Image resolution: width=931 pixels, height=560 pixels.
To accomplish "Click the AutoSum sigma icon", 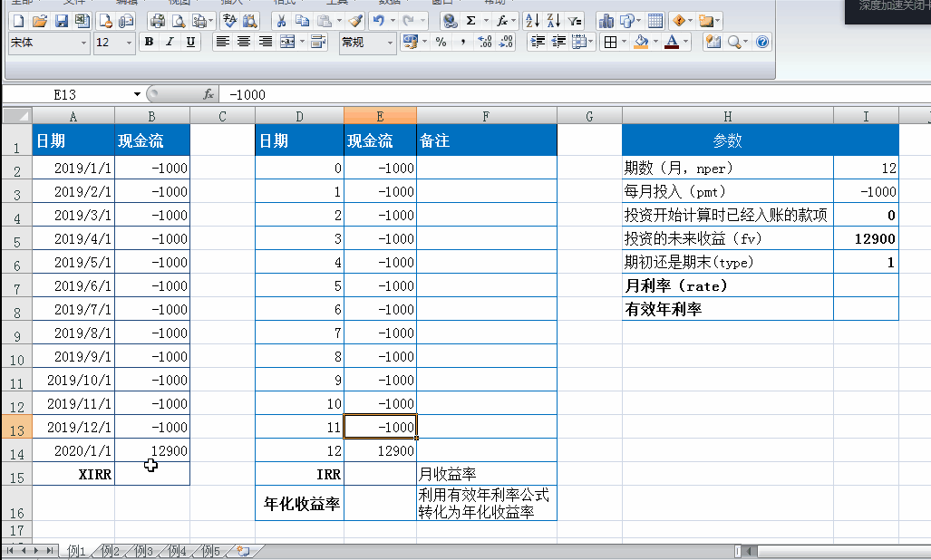I will point(470,22).
